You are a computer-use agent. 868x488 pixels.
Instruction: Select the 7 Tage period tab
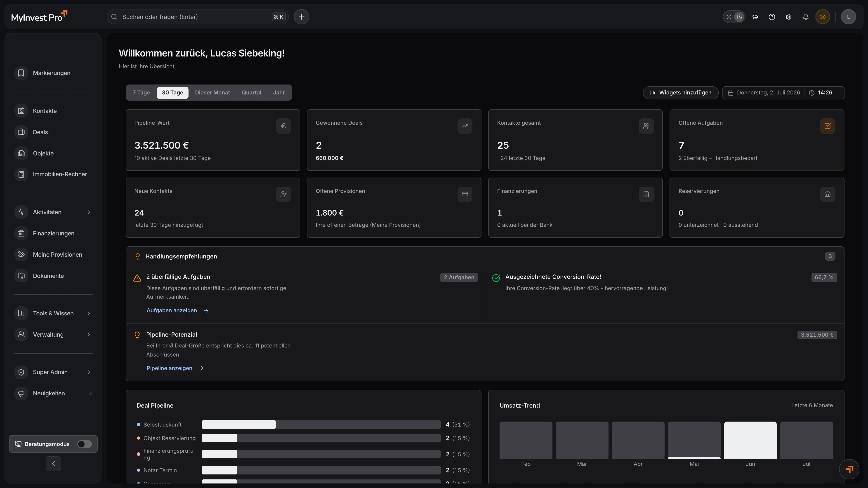(141, 93)
